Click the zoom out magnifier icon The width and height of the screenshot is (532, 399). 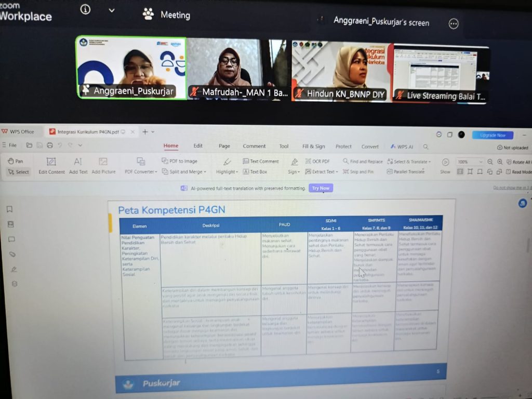490,162
